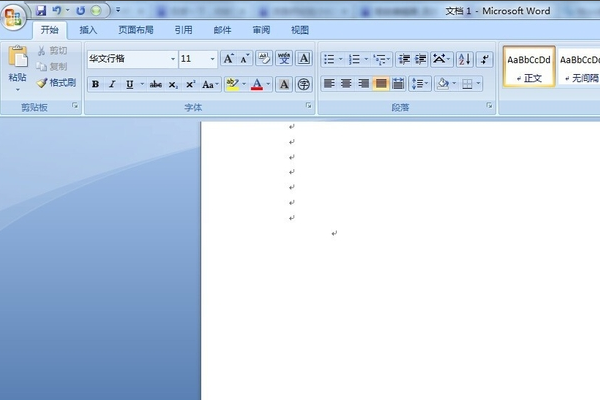This screenshot has width=600, height=400.
Task: Open the 页面布局 tab
Action: 136,30
